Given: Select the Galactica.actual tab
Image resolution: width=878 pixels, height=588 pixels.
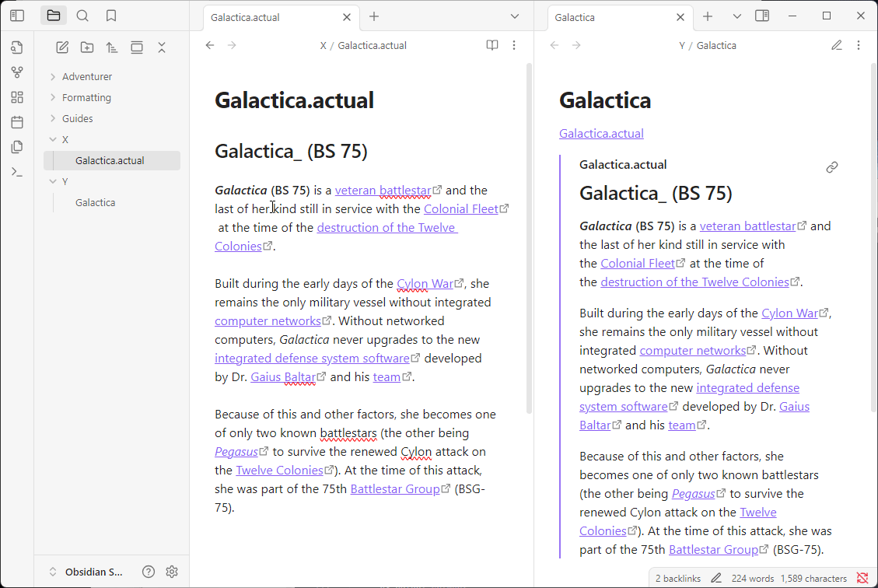Looking at the screenshot, I should [264, 17].
